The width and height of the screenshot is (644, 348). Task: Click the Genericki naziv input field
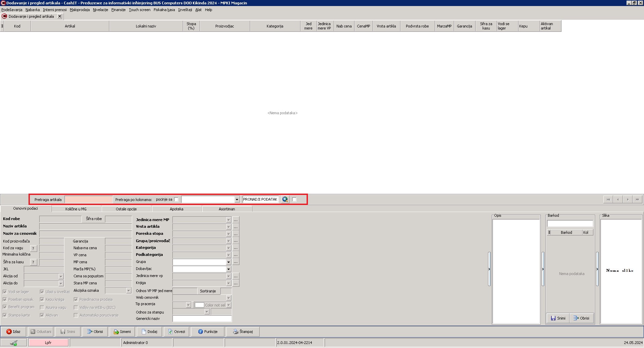202,319
